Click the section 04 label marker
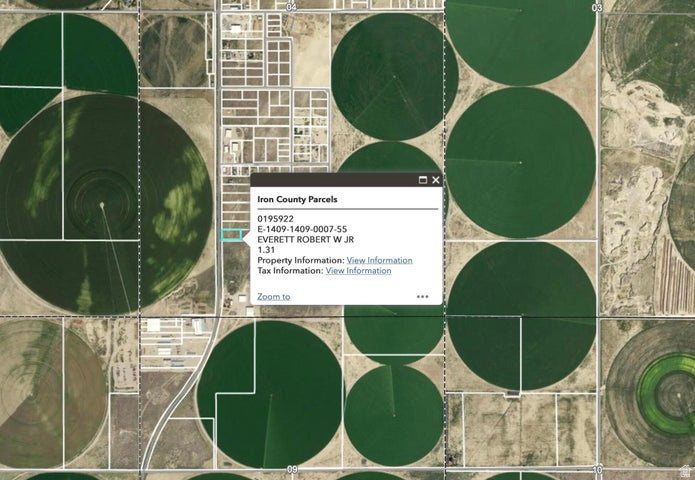Image resolution: width=695 pixels, height=480 pixels. tap(292, 7)
